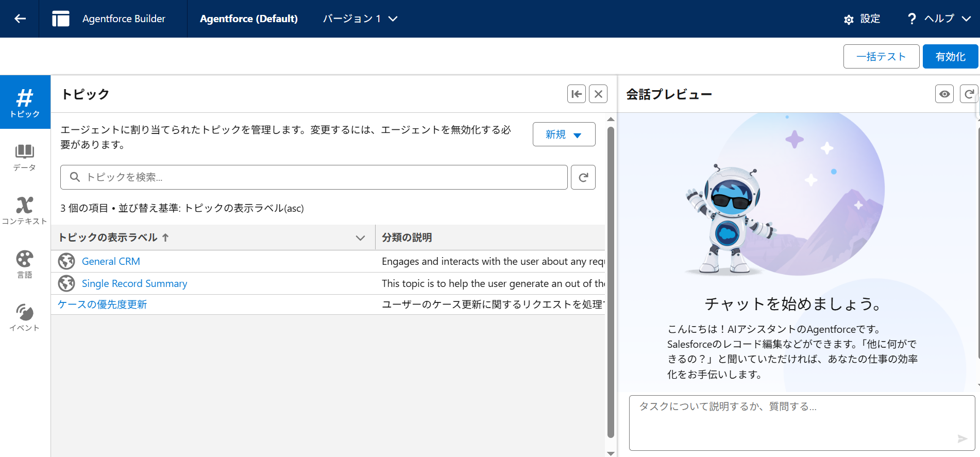Close the トピック panel
The image size is (980, 457).
(598, 94)
